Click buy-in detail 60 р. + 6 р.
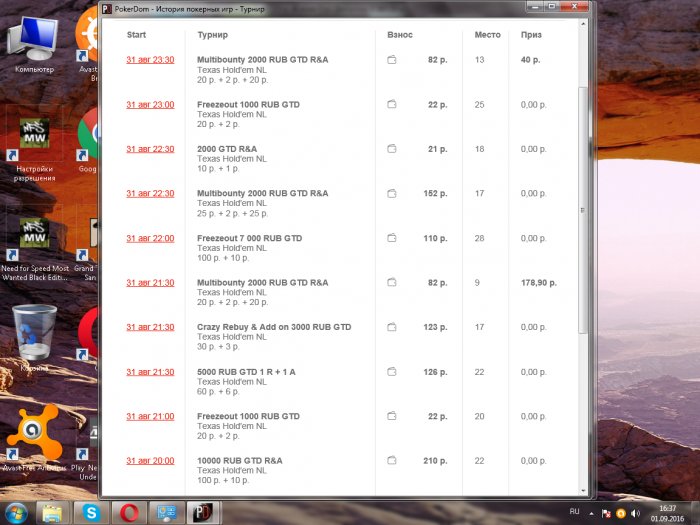This screenshot has width=700, height=525. coord(218,392)
